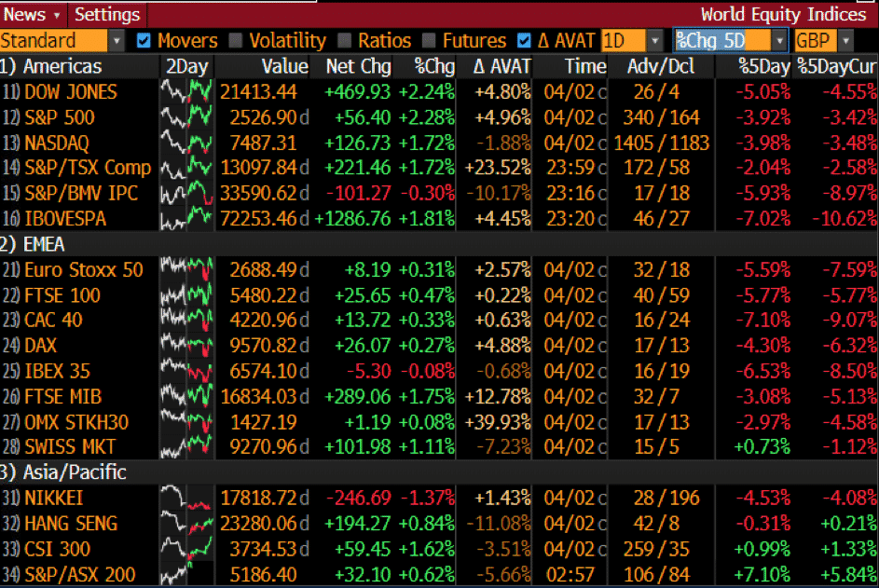Select the 1) Americas section header

point(51,66)
